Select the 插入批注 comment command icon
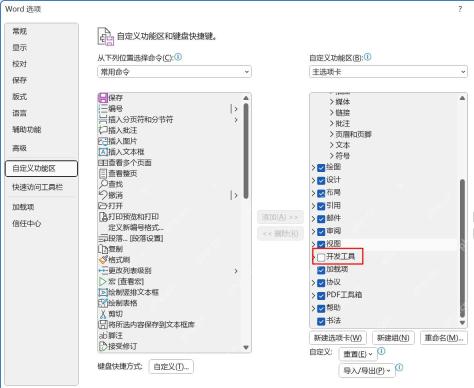Screen dimensions: 474x388 click(x=103, y=130)
